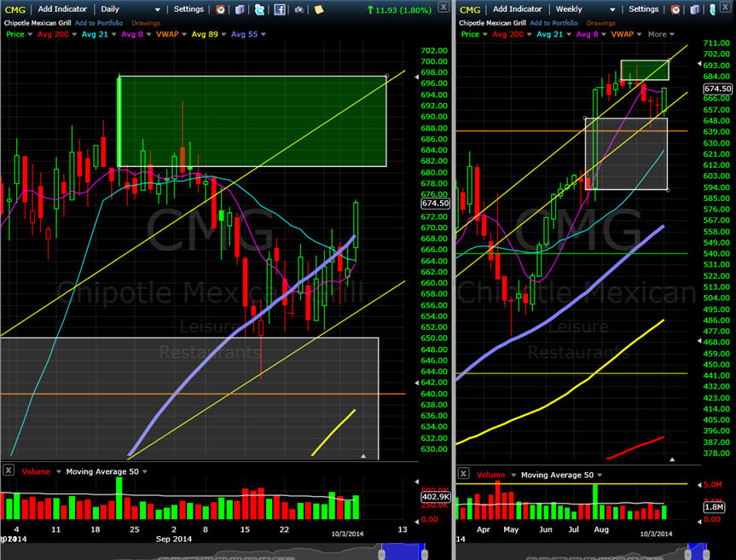Share Daily chart via Facebook icon
This screenshot has width=736, height=560.
280,9
